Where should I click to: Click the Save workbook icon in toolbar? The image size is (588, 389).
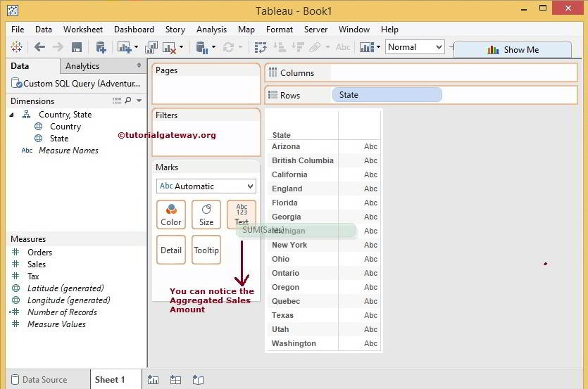[77, 47]
